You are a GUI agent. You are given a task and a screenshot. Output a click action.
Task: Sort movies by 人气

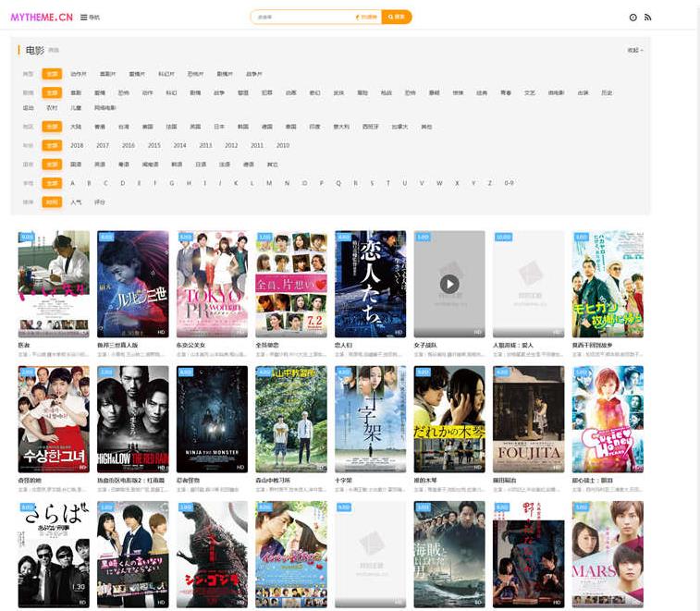tap(76, 202)
